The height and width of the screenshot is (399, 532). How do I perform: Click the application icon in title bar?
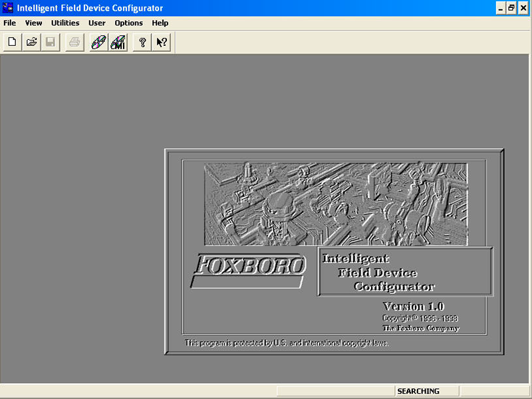point(8,8)
